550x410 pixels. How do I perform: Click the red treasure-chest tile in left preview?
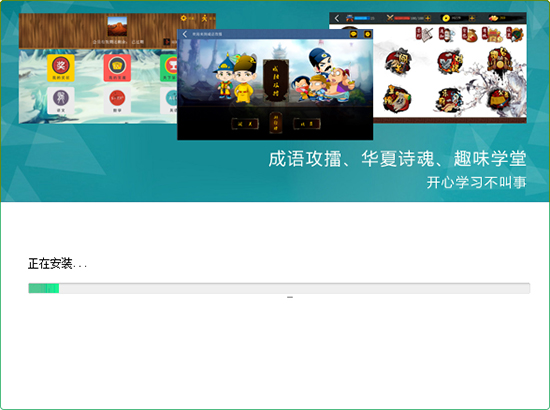pyautogui.click(x=117, y=68)
